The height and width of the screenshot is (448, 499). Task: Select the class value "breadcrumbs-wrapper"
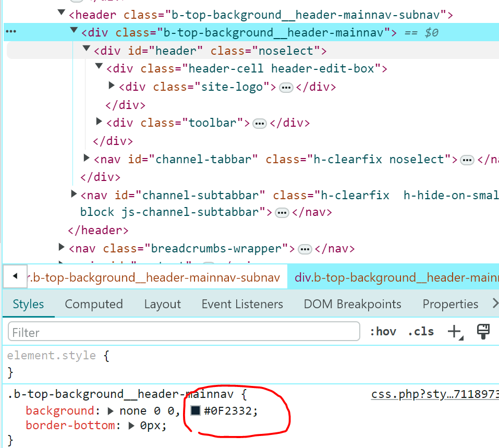[x=216, y=248]
